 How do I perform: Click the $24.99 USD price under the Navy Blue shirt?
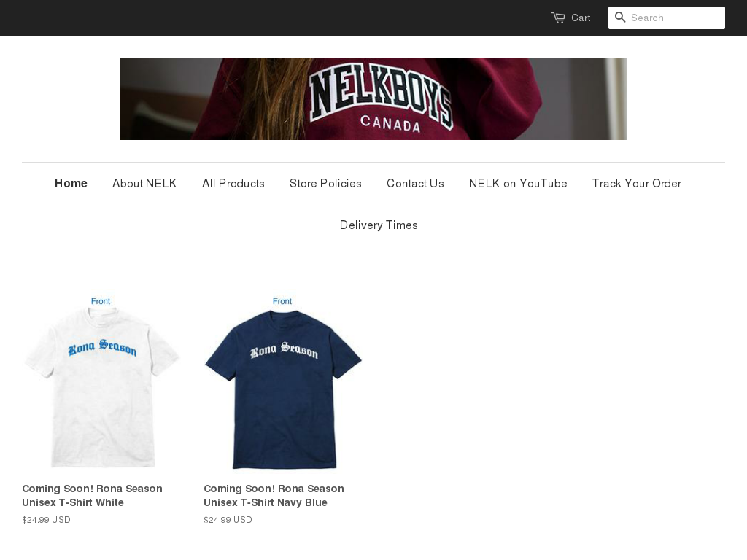[228, 519]
